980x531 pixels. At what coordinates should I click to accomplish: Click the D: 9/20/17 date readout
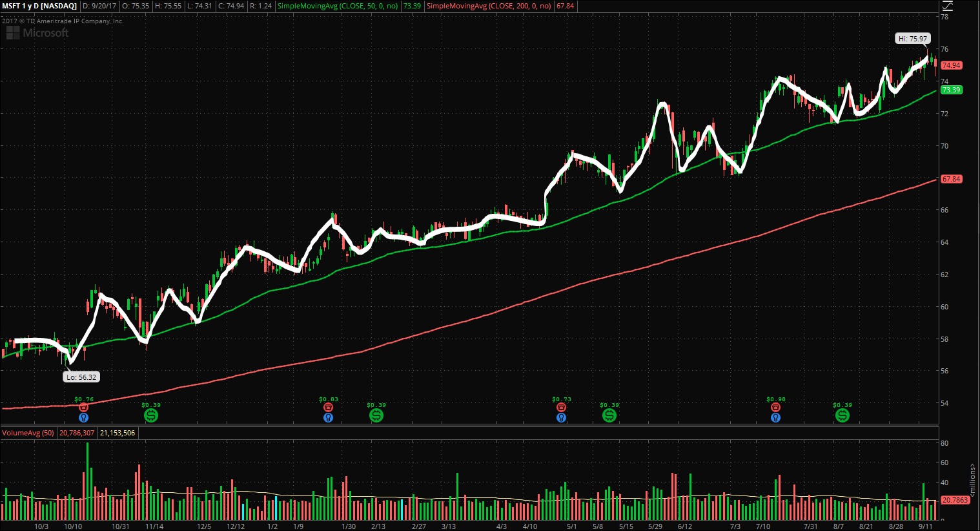tap(99, 6)
